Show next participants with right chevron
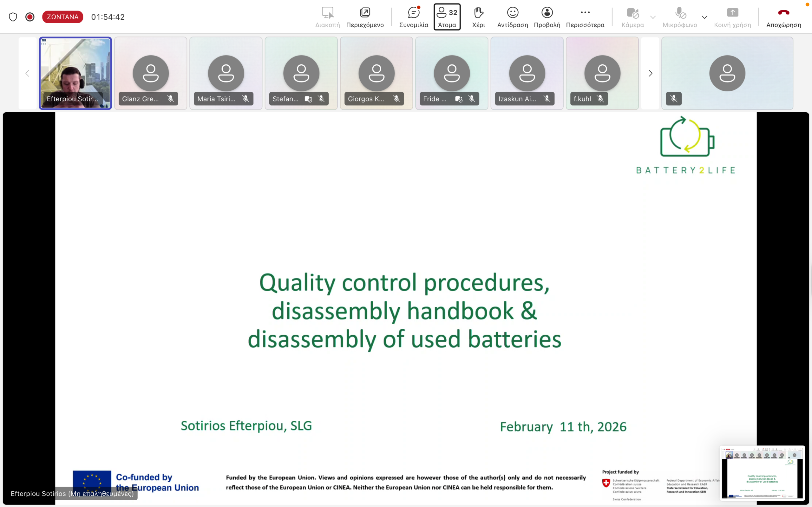The width and height of the screenshot is (812, 507). coord(650,73)
